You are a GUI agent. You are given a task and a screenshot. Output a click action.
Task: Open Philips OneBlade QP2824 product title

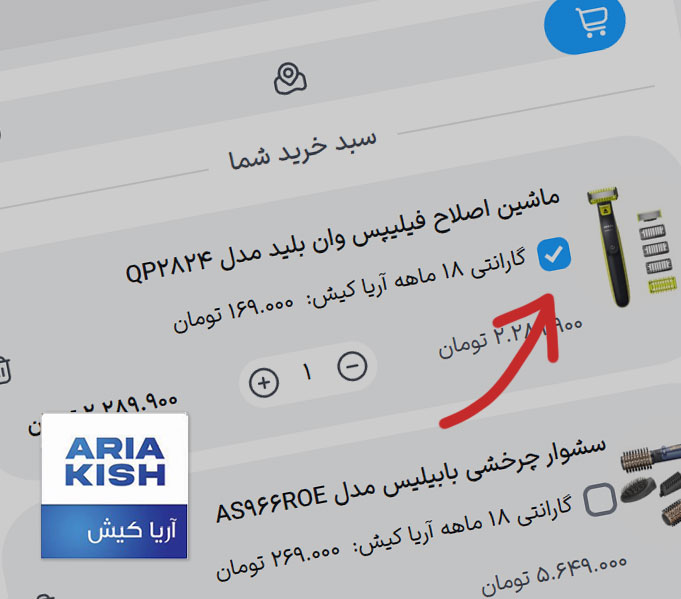point(342,237)
